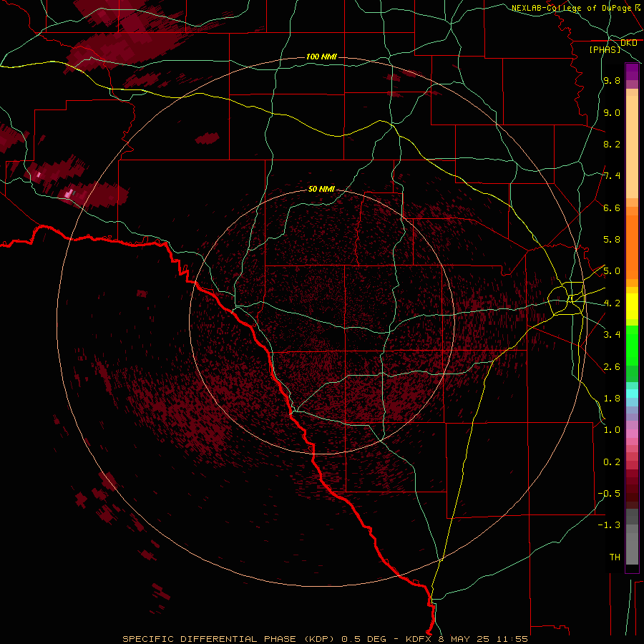The width and height of the screenshot is (644, 644).
Task: Click the 2.6 legend value
Action: click(x=612, y=366)
